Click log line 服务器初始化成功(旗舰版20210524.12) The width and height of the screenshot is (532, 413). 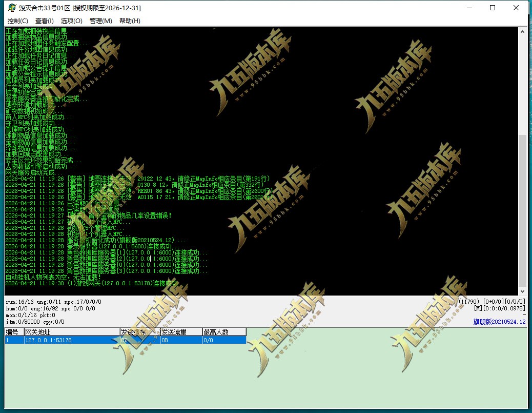96,240
